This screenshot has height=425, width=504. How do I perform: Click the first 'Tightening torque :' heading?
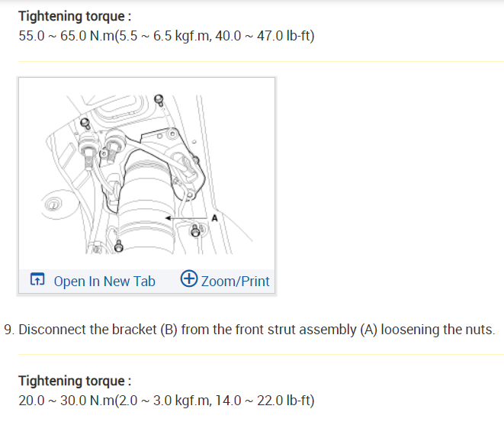coord(75,16)
